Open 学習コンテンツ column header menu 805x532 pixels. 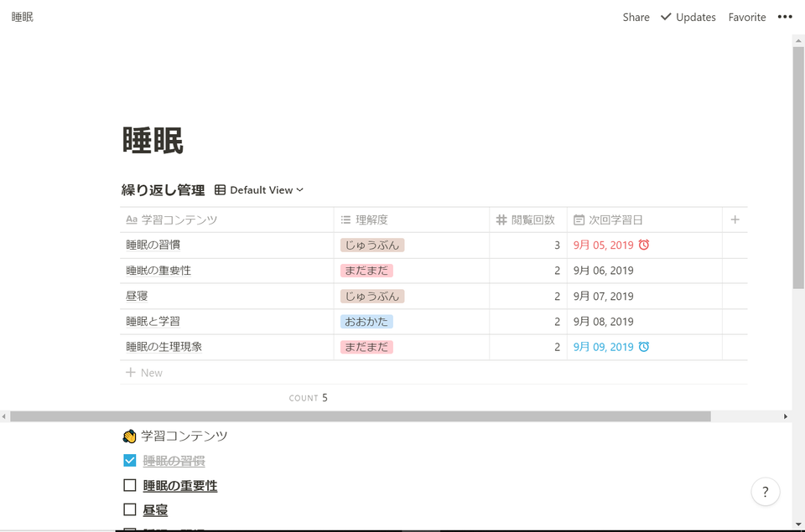coord(227,220)
